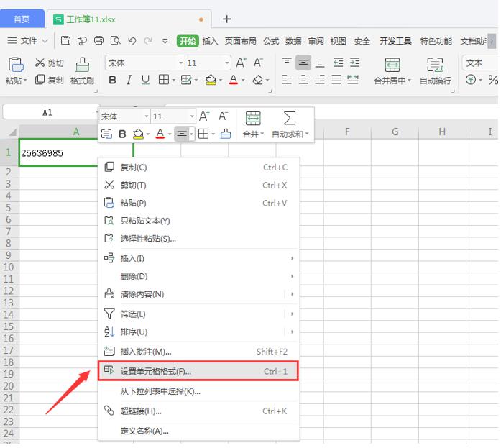Open 设置单元格格式(F) from context menu
Screen dimensions: 501x448
(x=198, y=371)
